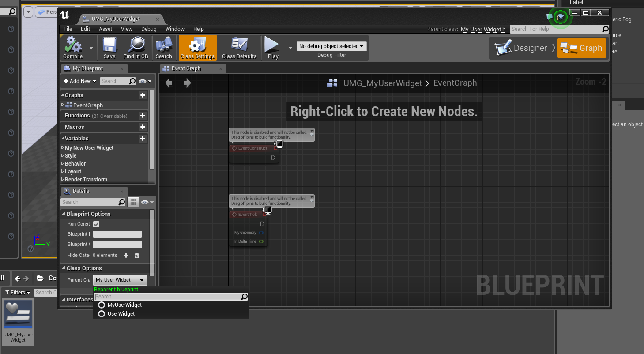
Task: Open the Help menu
Action: pyautogui.click(x=199, y=29)
